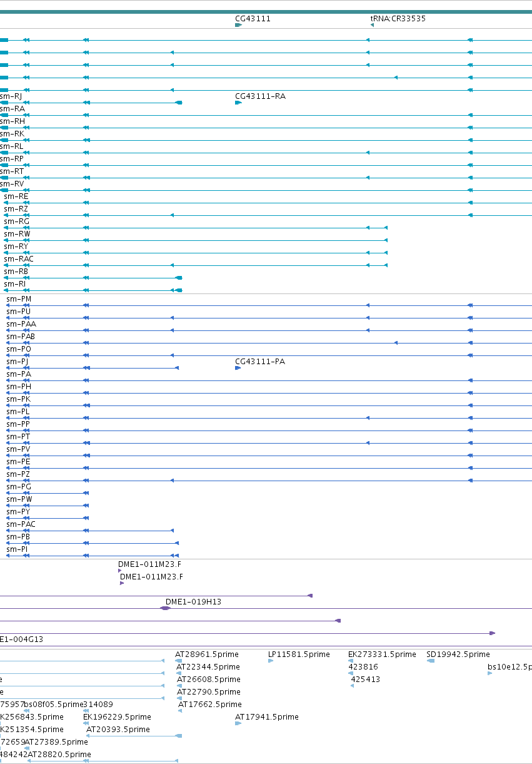Click the CG43111 gene arrow glyph
Screen dimensions: 532x764
238,25
